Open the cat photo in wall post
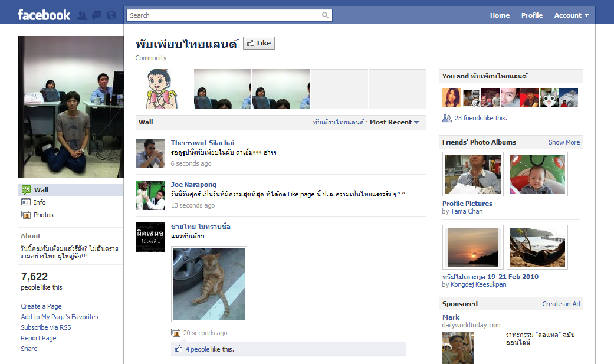This screenshot has width=614, height=364. [209, 284]
